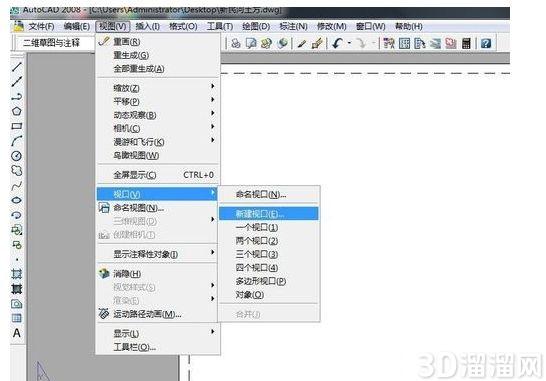Open the Properties palette icon
The height and width of the screenshot is (381, 546).
[x=389, y=43]
